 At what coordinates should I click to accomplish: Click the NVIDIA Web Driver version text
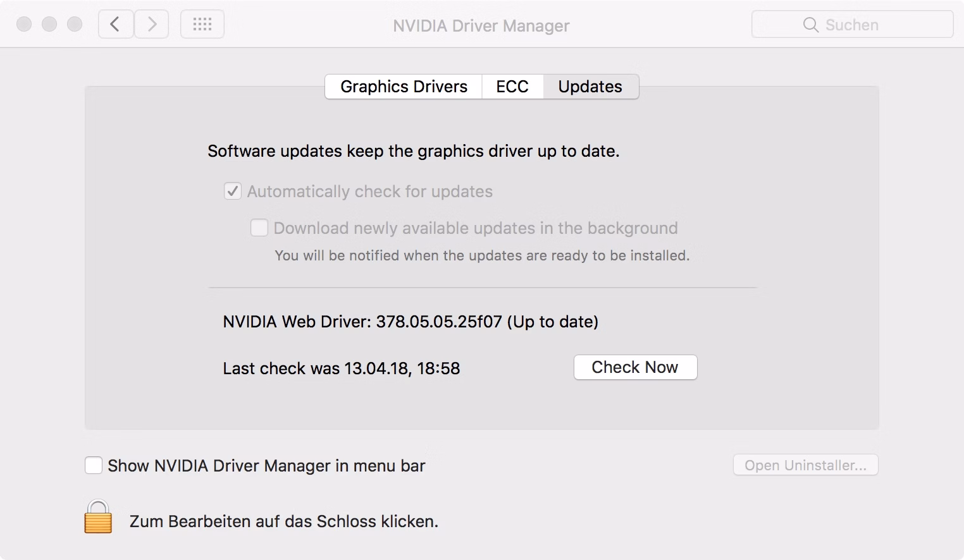pos(411,322)
